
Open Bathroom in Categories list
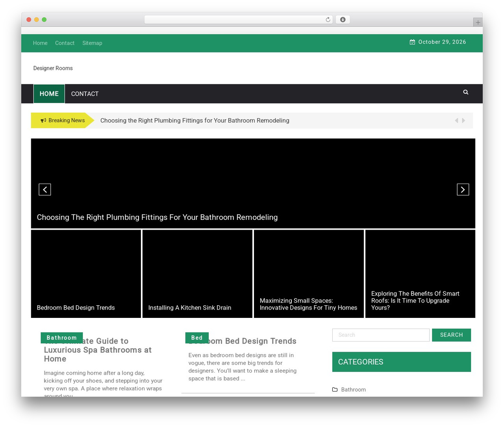(353, 390)
